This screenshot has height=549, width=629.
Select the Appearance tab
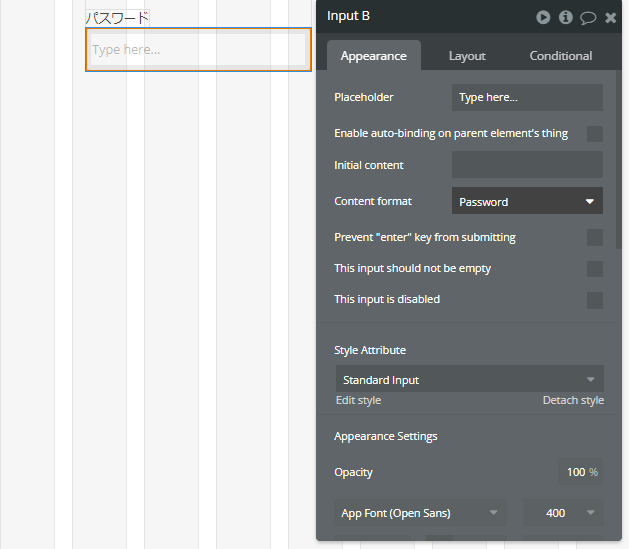click(373, 55)
